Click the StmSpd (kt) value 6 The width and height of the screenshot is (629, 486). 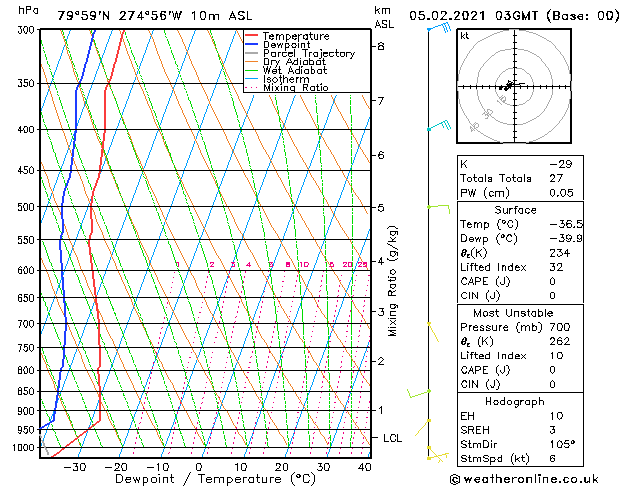552,459
